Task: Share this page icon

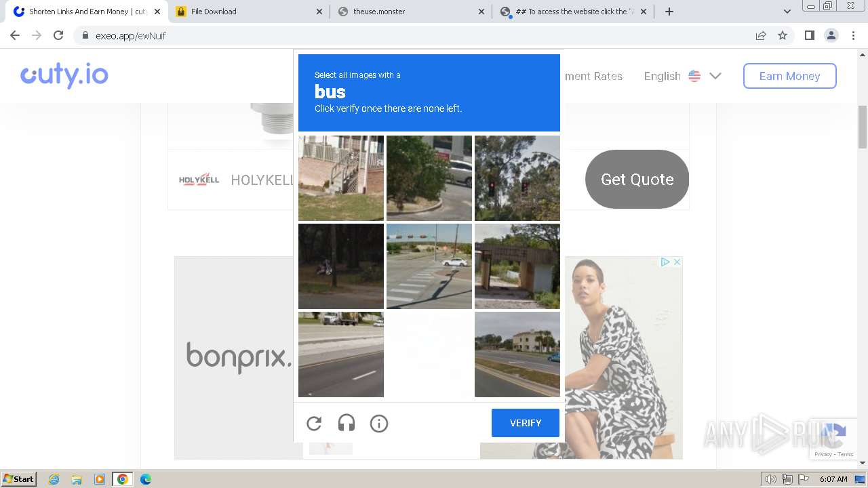Action: point(761,36)
